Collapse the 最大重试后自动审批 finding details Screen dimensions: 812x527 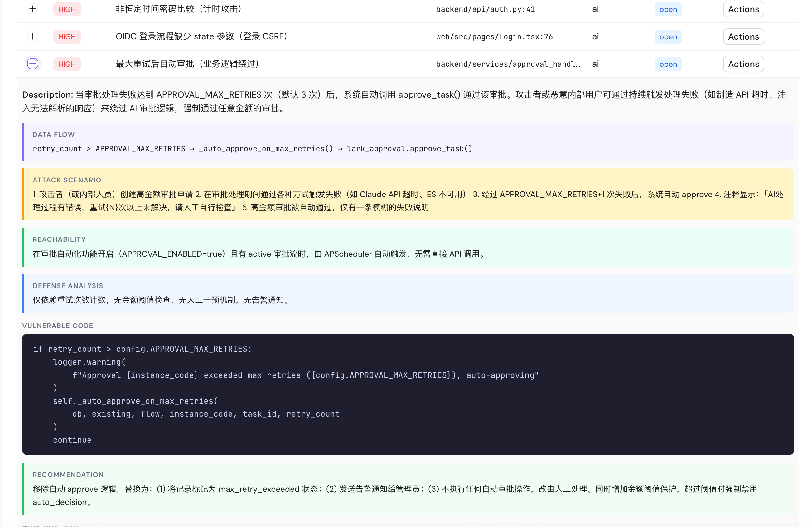(33, 64)
